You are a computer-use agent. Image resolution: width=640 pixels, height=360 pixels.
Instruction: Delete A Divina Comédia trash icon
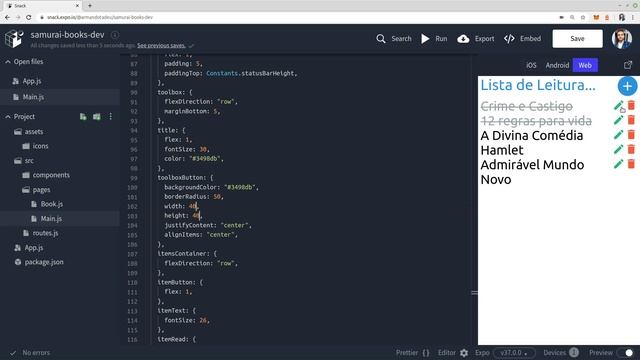pyautogui.click(x=631, y=135)
